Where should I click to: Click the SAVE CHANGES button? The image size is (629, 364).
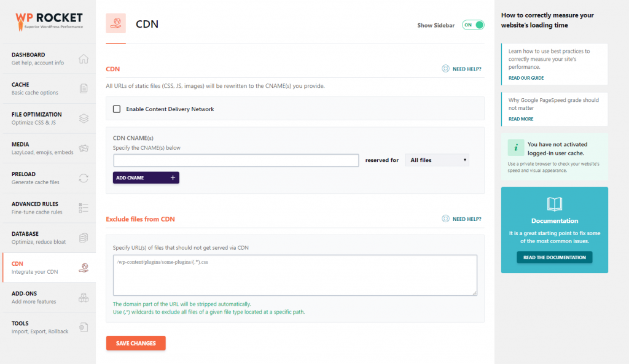tap(136, 343)
